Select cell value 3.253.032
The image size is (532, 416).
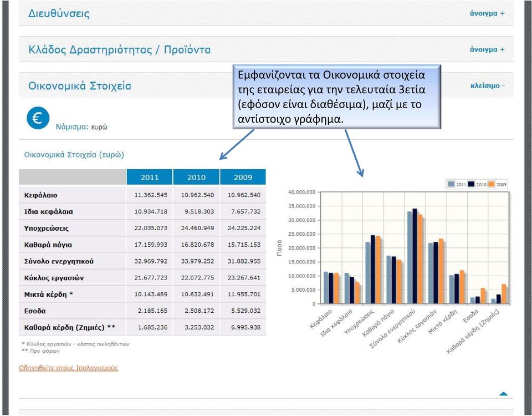click(199, 327)
